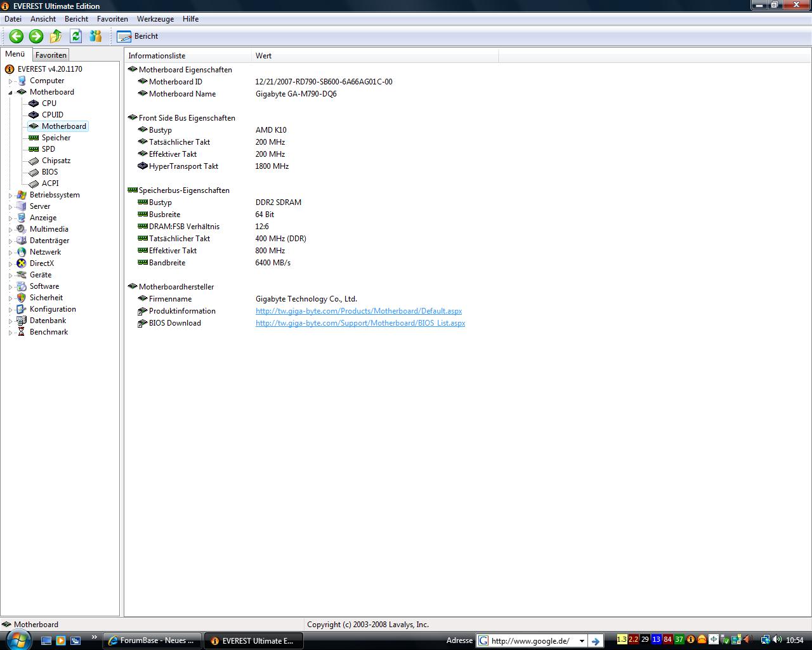The width and height of the screenshot is (812, 650).
Task: Go back with the green left arrow
Action: pyautogui.click(x=16, y=36)
